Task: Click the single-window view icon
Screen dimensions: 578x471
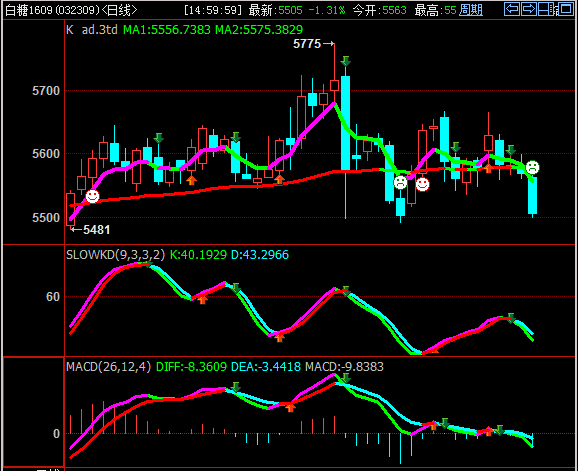Action: 566,9
